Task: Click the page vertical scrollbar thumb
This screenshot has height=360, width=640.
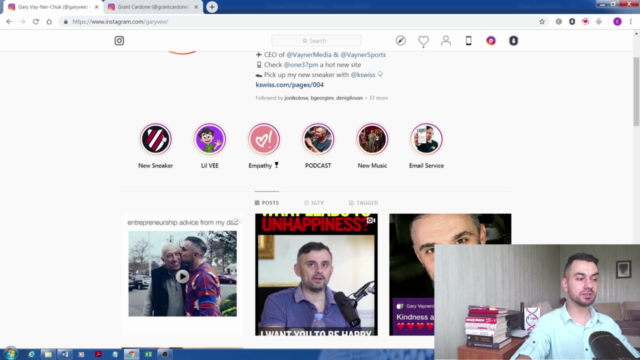Action: coord(636,91)
